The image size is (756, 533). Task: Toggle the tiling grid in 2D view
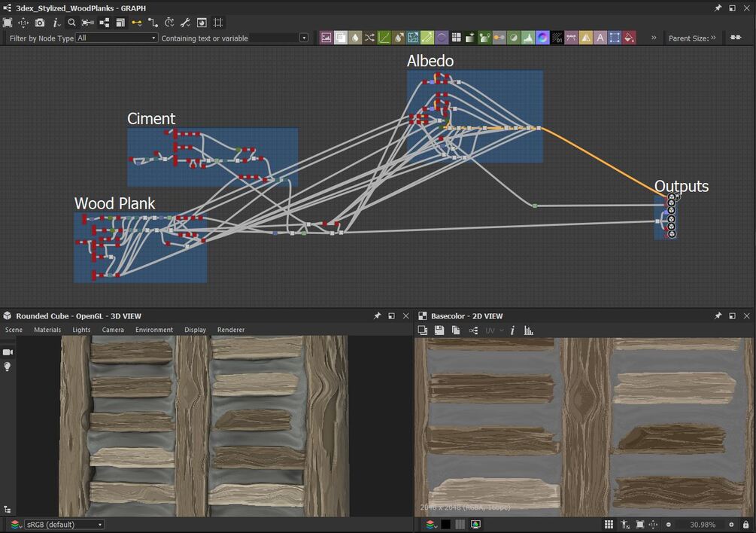click(x=609, y=525)
